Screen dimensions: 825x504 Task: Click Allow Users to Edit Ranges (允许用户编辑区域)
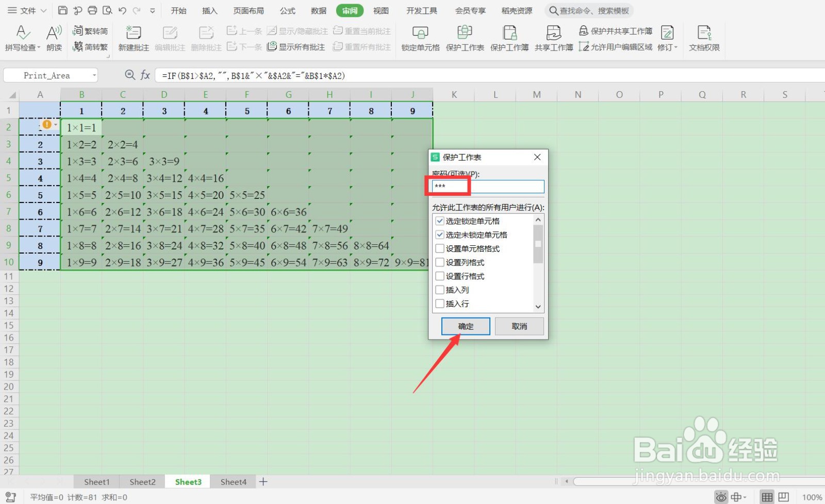tap(616, 47)
